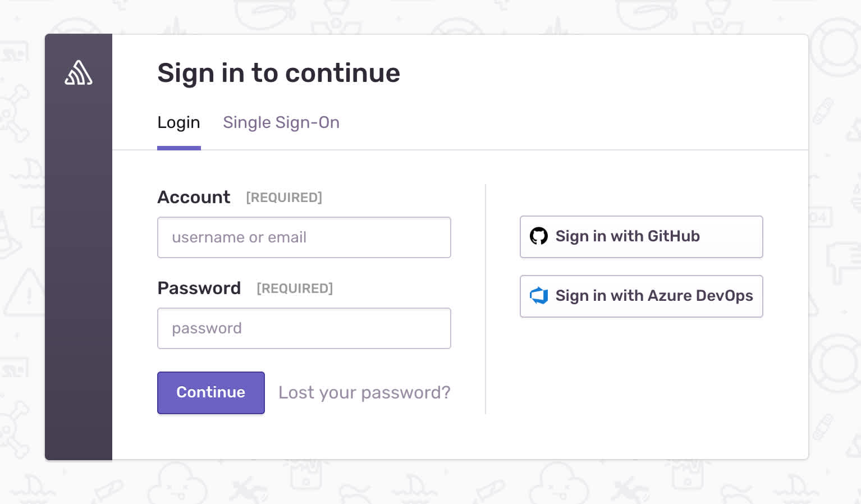Click the Account field label
Image resolution: width=861 pixels, height=504 pixels.
(193, 197)
